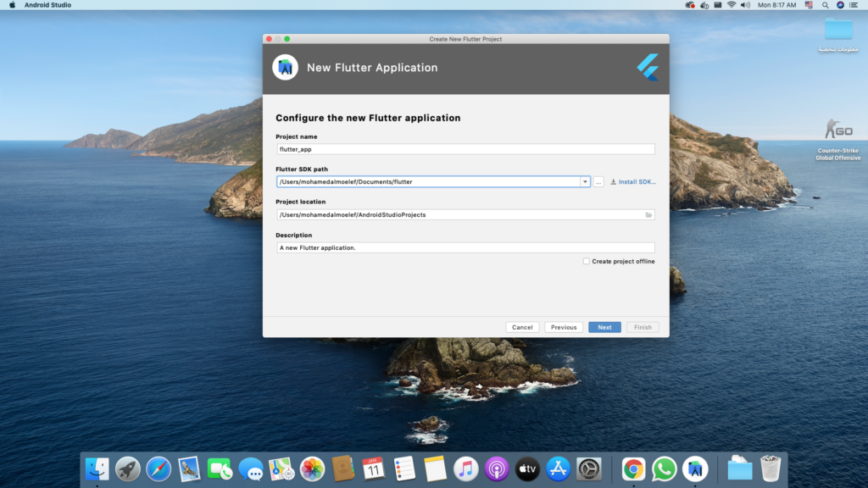Image resolution: width=868 pixels, height=488 pixels.
Task: Click in the Project name field
Action: point(465,149)
